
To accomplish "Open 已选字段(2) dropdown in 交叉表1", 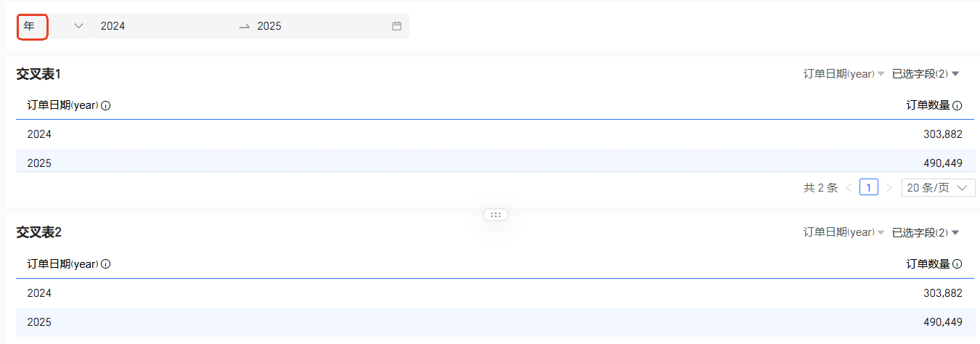I will 926,74.
